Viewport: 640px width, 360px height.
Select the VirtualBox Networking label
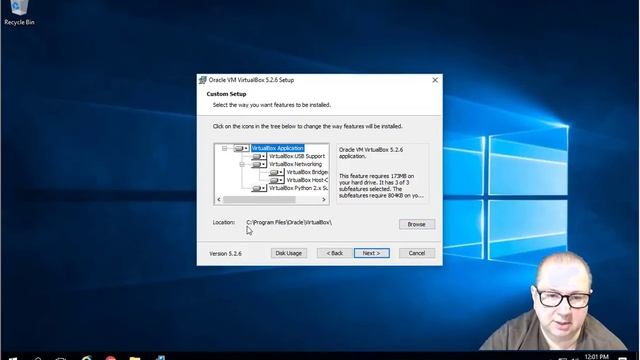[295, 164]
